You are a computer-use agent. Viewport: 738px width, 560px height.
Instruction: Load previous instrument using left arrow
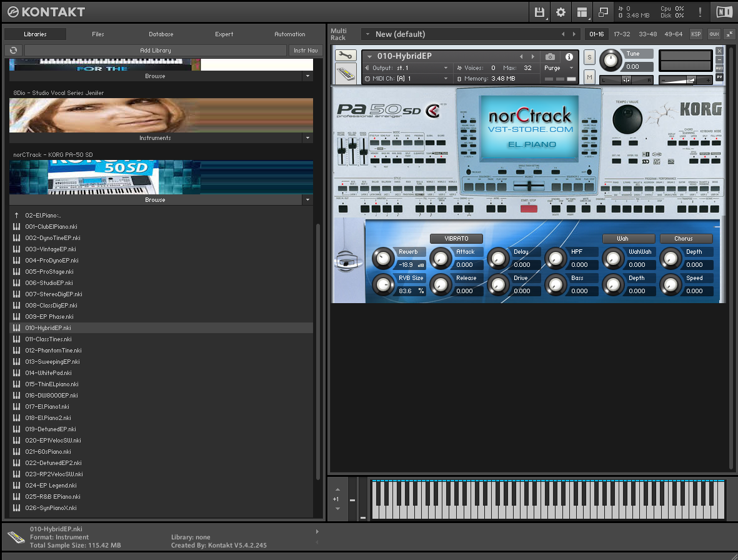[521, 56]
